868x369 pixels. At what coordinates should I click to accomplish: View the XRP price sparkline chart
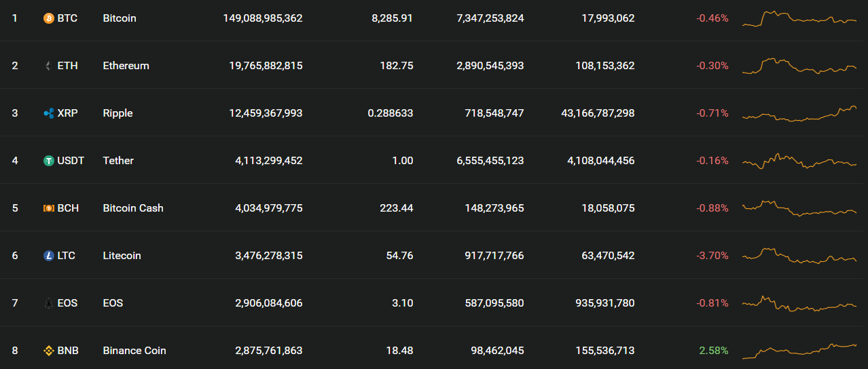coord(799,113)
